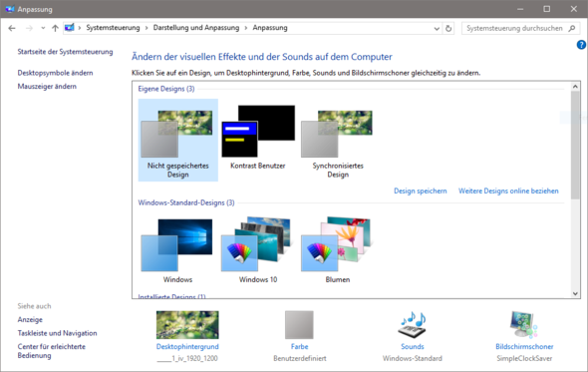Expand chevron after Darstellung und Anpassung
The height and width of the screenshot is (372, 588).
click(x=245, y=28)
